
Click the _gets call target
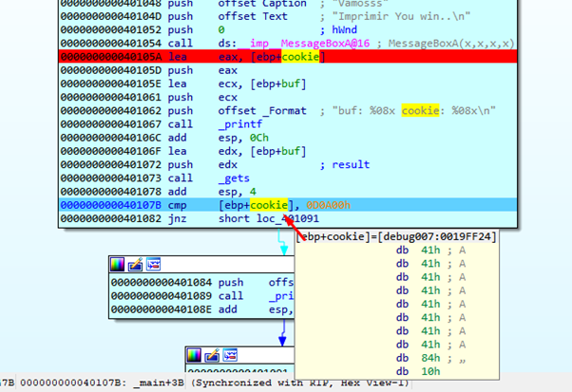234,178
